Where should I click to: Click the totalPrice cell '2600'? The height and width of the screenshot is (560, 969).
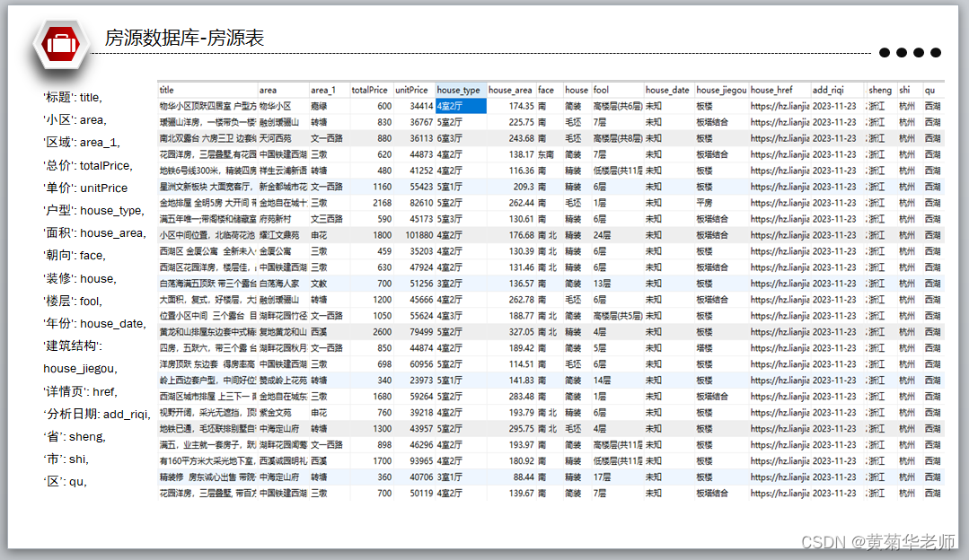coord(382,331)
